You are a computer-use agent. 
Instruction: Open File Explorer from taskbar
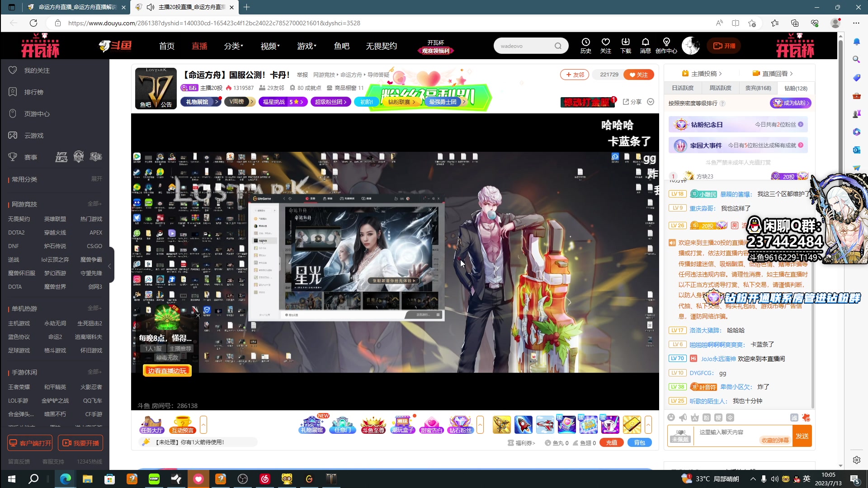coord(87,479)
